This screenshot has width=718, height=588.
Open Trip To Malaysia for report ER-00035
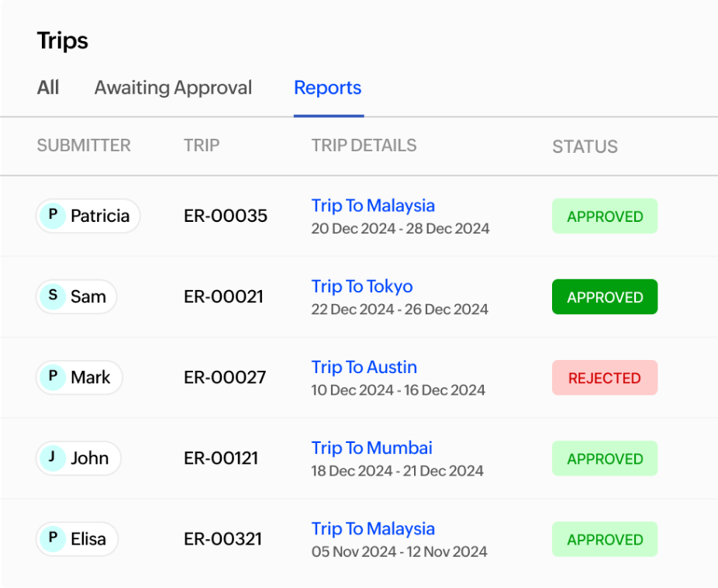pos(373,206)
